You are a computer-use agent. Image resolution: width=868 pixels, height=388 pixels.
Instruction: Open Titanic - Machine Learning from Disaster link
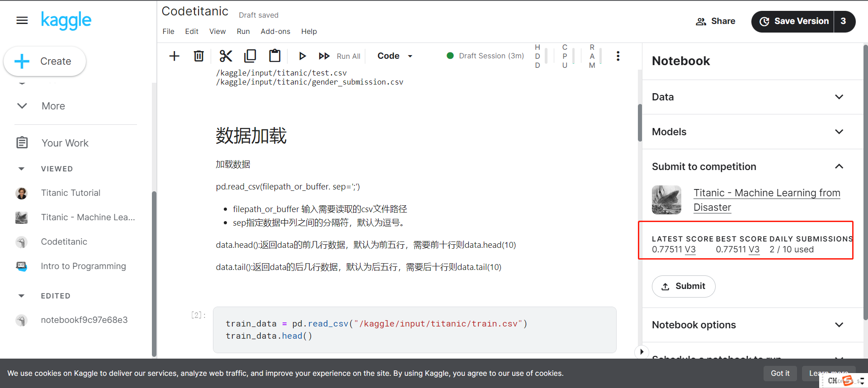[x=767, y=200]
